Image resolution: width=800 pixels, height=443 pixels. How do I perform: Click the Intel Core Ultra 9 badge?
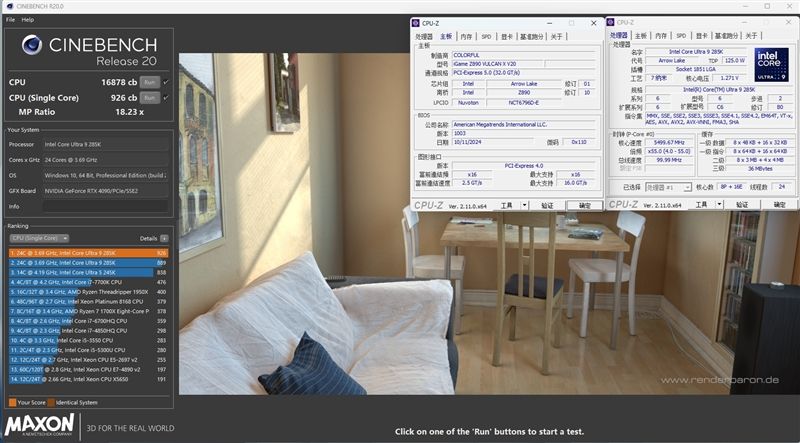tap(771, 65)
